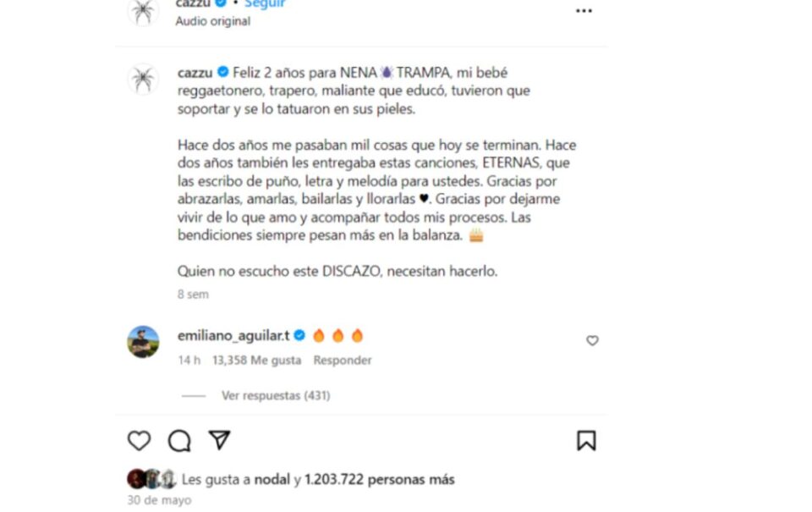Click the liker avatars cluster
The height and width of the screenshot is (512, 812).
(x=151, y=479)
